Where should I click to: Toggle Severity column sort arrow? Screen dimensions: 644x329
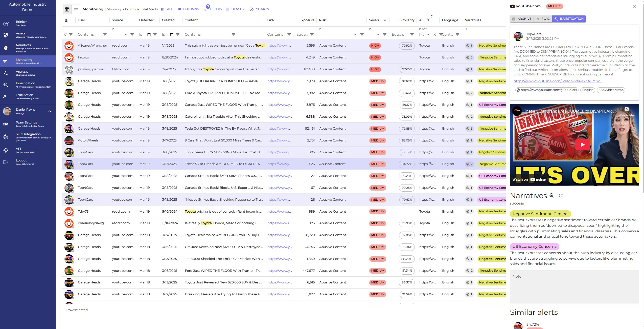pos(385,20)
